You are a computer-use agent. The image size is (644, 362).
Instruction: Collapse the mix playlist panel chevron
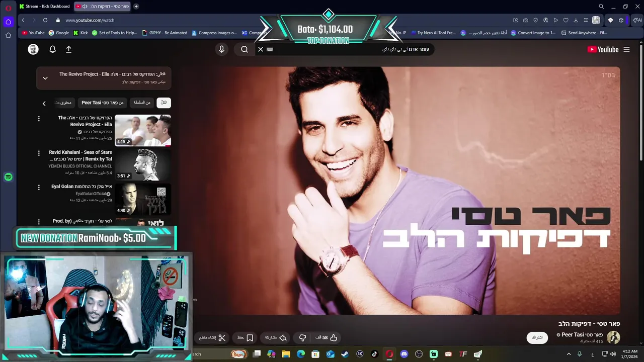[x=45, y=78]
